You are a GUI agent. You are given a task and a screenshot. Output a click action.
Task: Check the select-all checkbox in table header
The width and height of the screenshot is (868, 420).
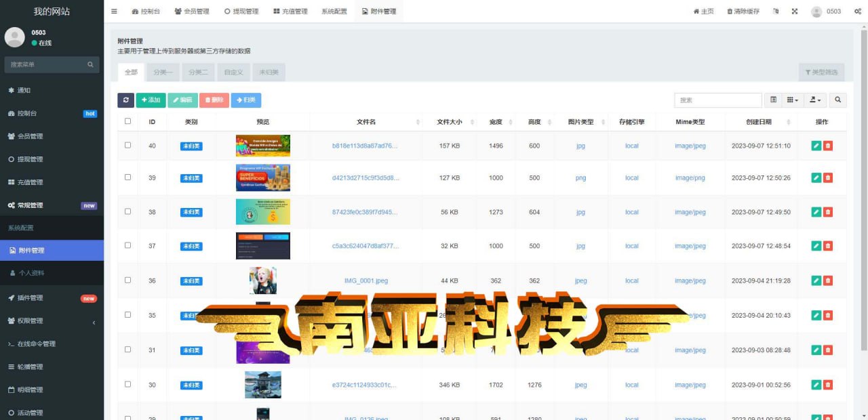click(127, 122)
